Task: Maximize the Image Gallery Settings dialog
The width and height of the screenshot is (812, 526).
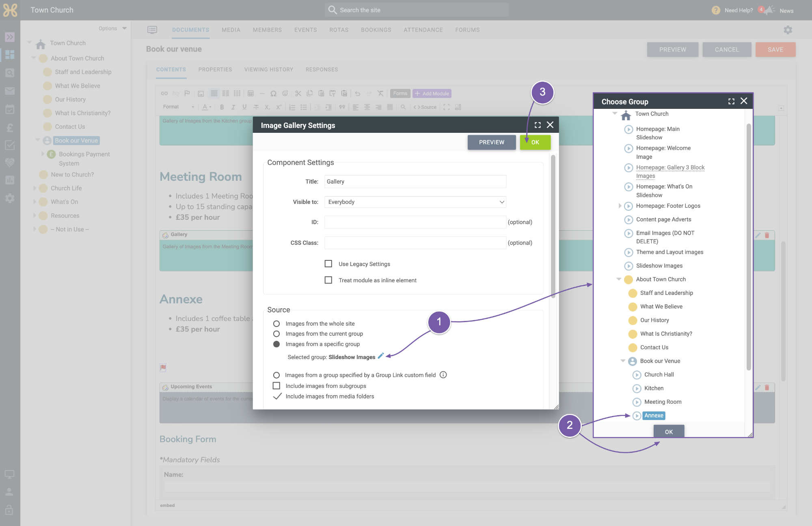Action: (x=538, y=125)
